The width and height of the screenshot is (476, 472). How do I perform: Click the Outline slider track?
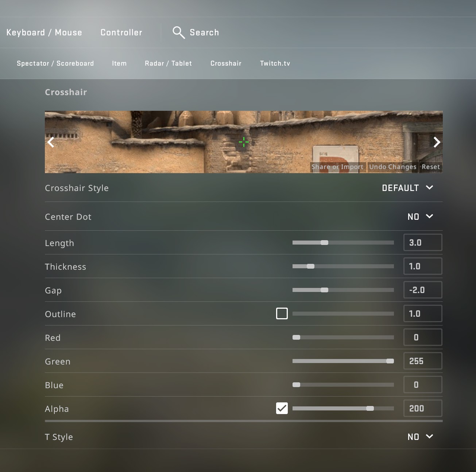point(343,314)
